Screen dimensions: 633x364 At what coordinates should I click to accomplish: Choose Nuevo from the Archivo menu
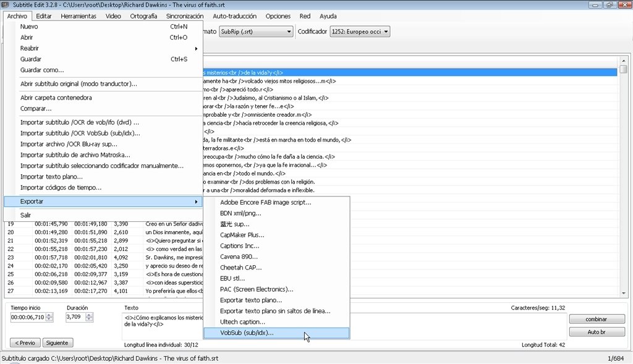tap(103, 27)
